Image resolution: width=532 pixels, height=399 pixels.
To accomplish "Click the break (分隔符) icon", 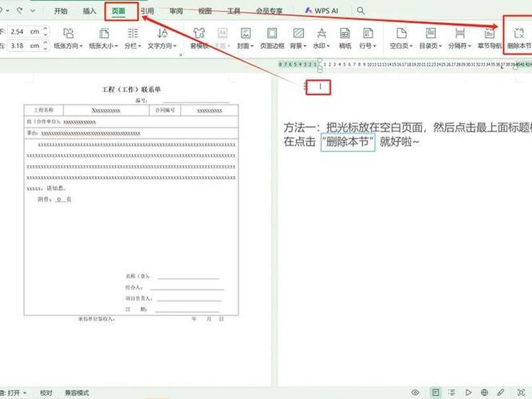I will (x=460, y=33).
